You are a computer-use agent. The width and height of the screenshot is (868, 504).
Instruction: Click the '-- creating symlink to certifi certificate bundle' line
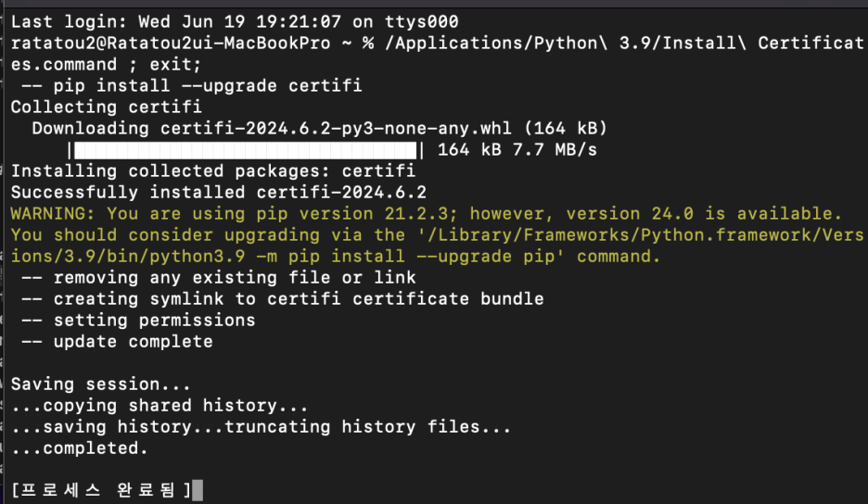click(282, 299)
